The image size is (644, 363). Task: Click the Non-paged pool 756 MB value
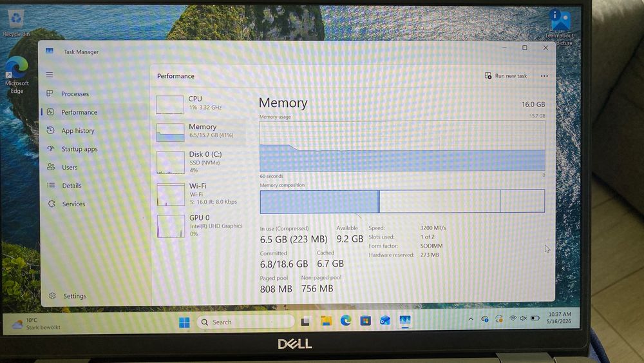(x=317, y=289)
